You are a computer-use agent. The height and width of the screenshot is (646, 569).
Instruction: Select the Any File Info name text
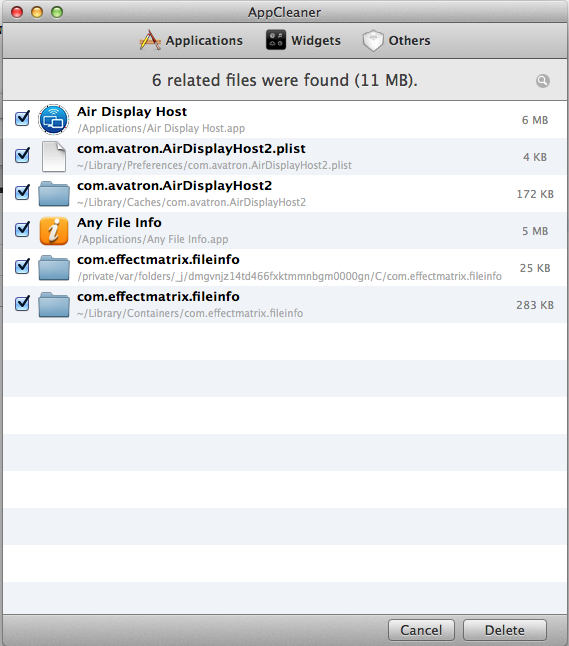tap(119, 222)
